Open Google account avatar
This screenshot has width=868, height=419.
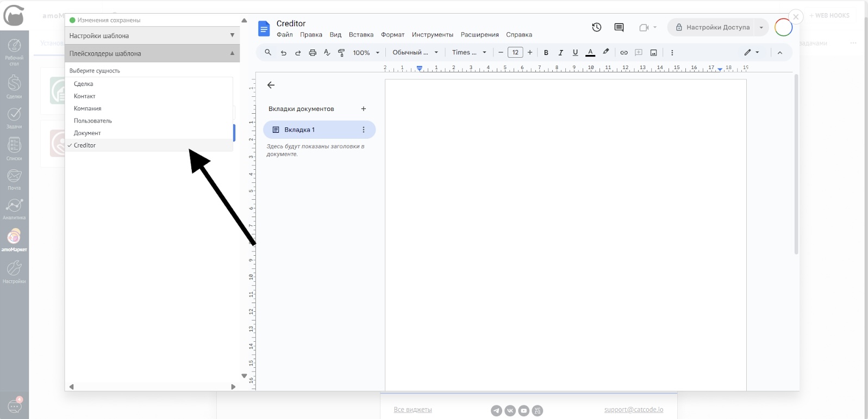click(x=783, y=27)
